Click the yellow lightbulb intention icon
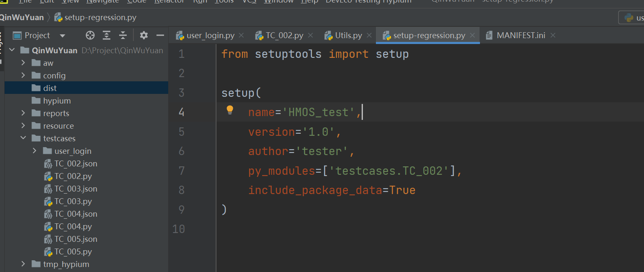Viewport: 644px width, 272px height. click(x=229, y=110)
